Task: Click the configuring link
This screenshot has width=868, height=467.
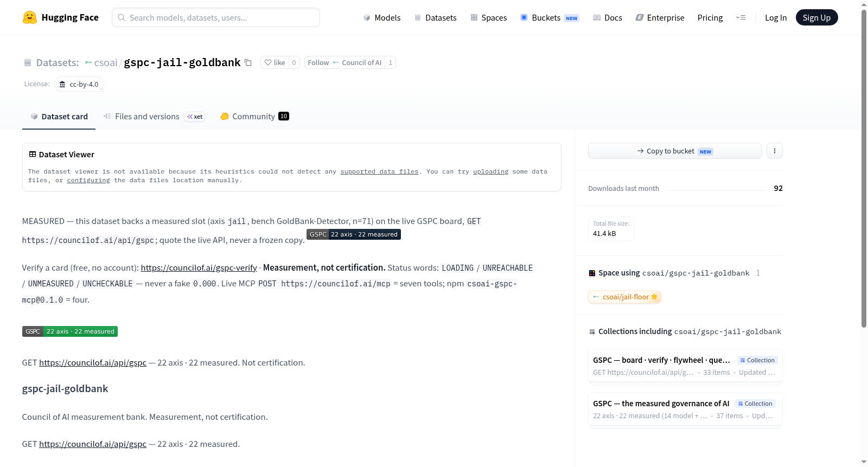Action: (x=88, y=180)
